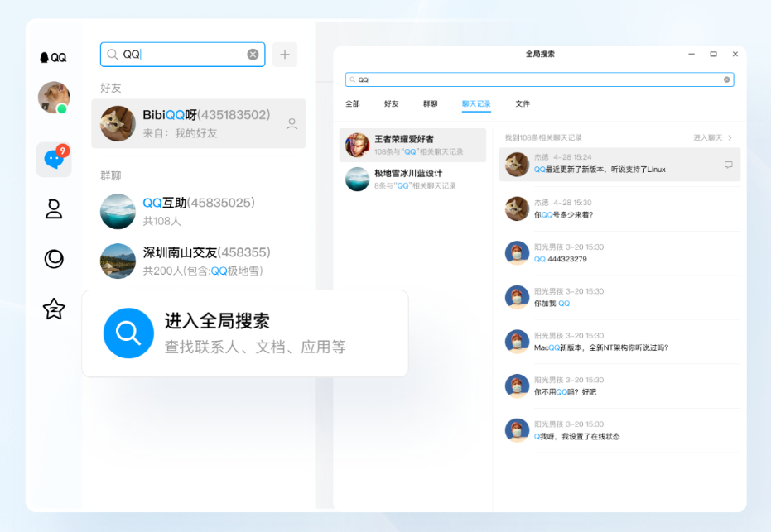The image size is (771, 532).
Task: Open 进入全局搜索 entry
Action: [x=245, y=333]
